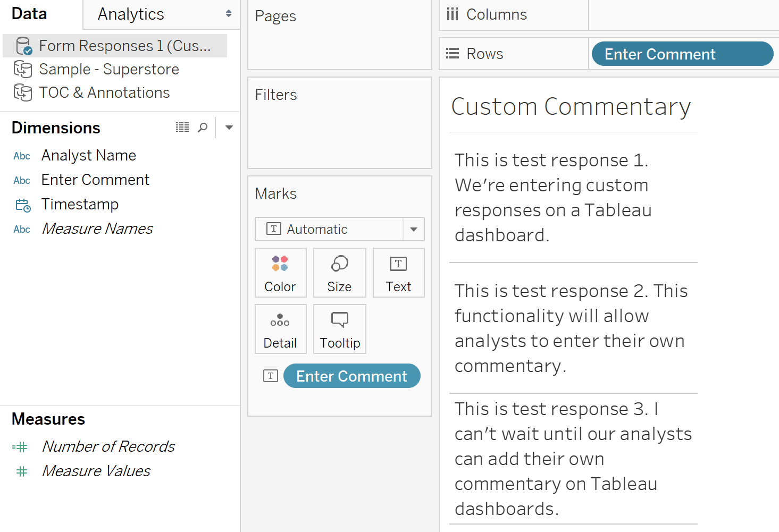Switch to the Analytics tab
This screenshot has height=532, width=779.
point(130,14)
